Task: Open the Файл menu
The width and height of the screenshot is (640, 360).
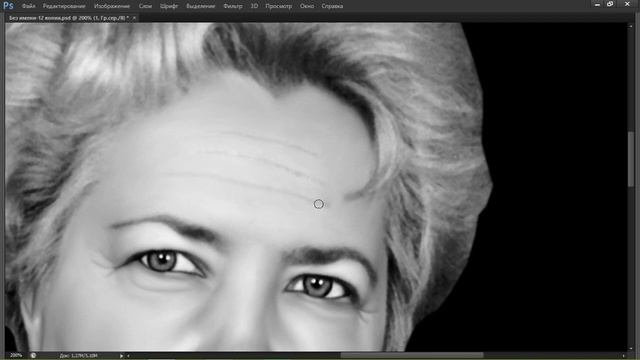Action: click(28, 6)
